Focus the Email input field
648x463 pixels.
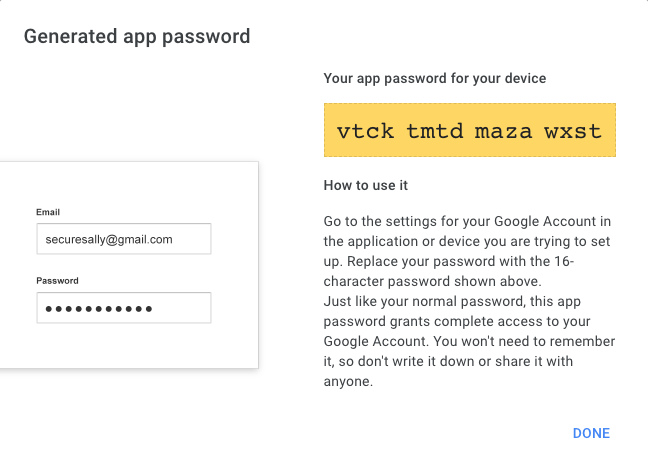tap(124, 239)
